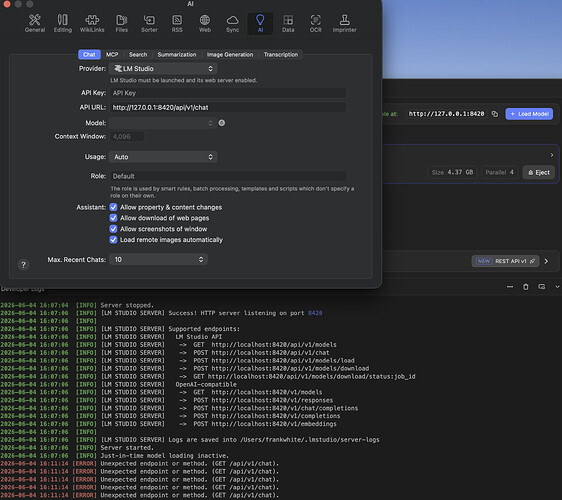Disable Load remote images automatically
This screenshot has height=500, width=562.
pyautogui.click(x=113, y=239)
